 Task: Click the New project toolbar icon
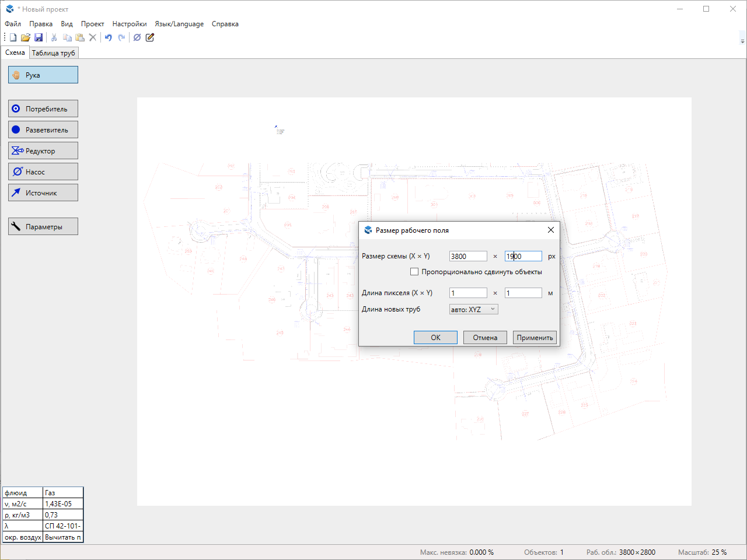coord(13,37)
